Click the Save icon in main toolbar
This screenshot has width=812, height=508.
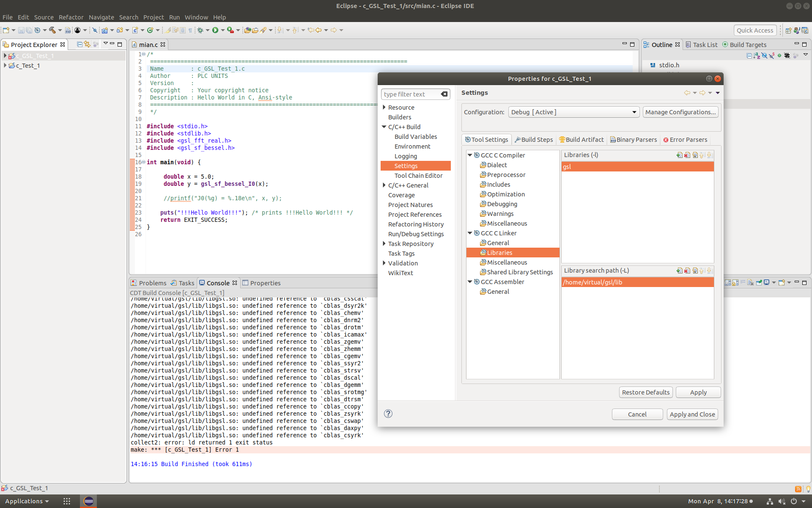(21, 30)
